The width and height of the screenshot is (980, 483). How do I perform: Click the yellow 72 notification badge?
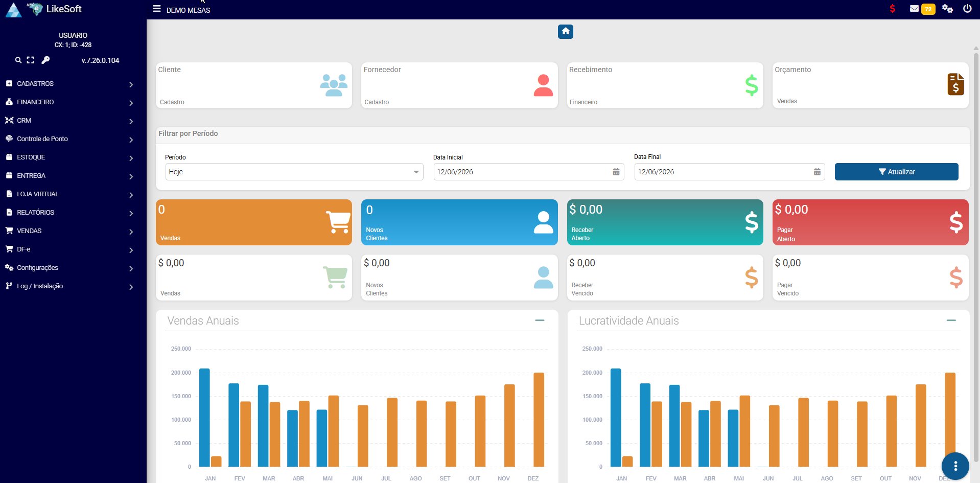click(928, 9)
